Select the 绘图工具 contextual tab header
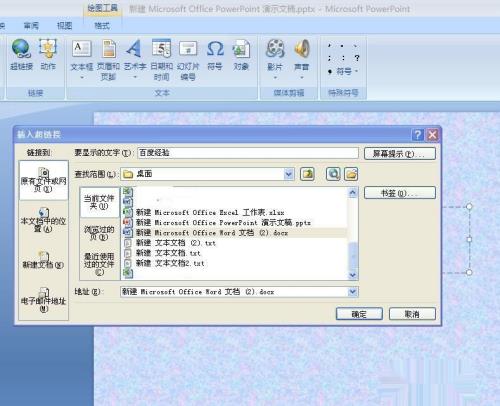500x406 pixels. click(102, 8)
